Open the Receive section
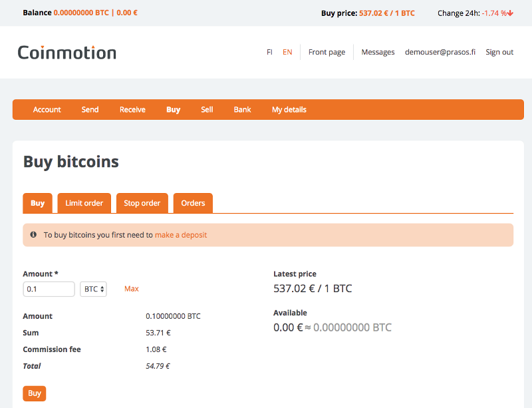This screenshot has width=532, height=408. pos(132,110)
